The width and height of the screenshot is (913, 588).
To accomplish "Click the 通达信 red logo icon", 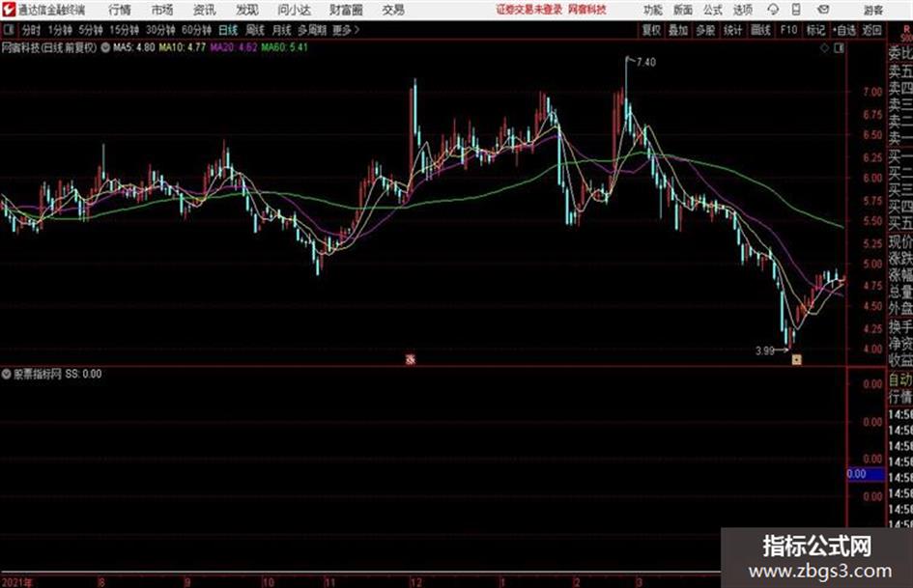I will (x=9, y=10).
